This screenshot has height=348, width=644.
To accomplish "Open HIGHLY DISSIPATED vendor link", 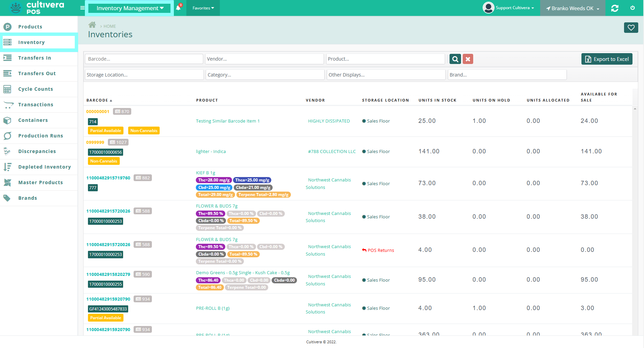I will tap(329, 121).
